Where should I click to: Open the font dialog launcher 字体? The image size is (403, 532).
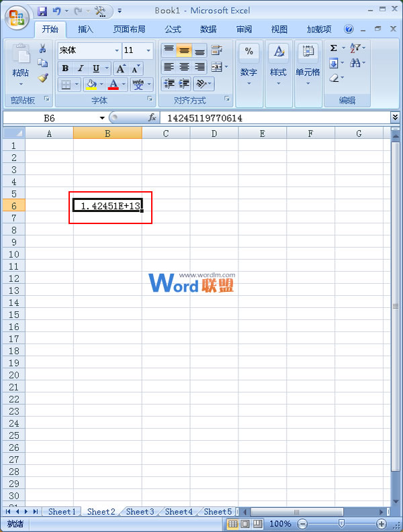click(x=150, y=99)
